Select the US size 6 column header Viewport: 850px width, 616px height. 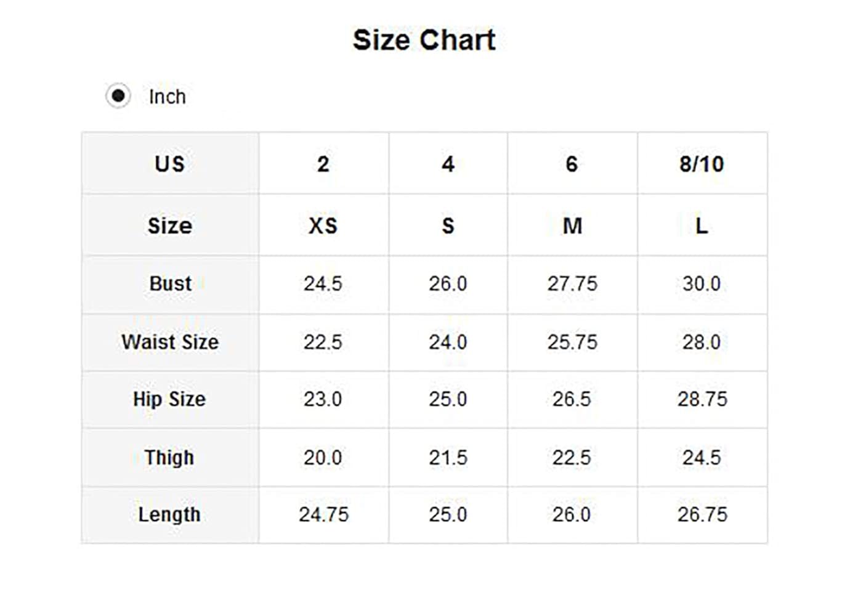point(572,164)
